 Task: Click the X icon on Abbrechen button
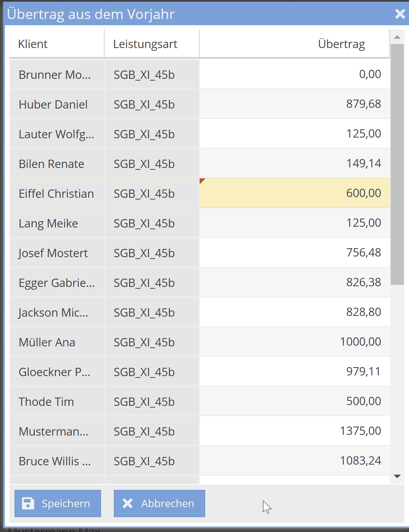pos(128,503)
